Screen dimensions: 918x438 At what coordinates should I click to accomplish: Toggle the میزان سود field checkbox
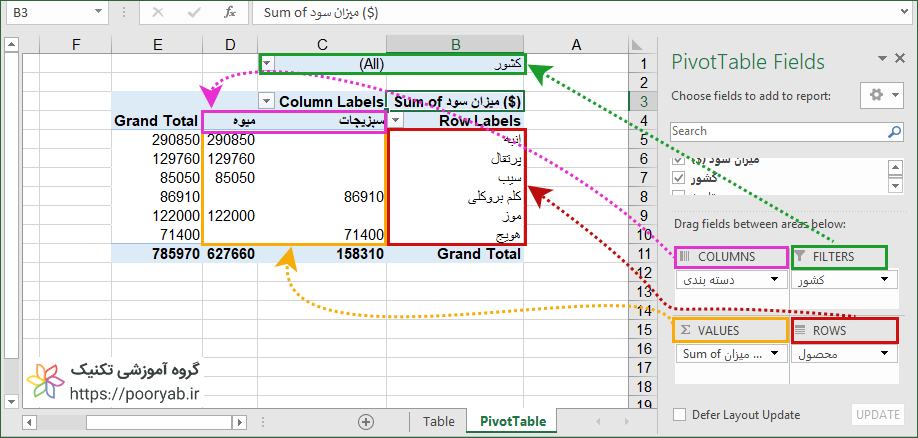[679, 160]
